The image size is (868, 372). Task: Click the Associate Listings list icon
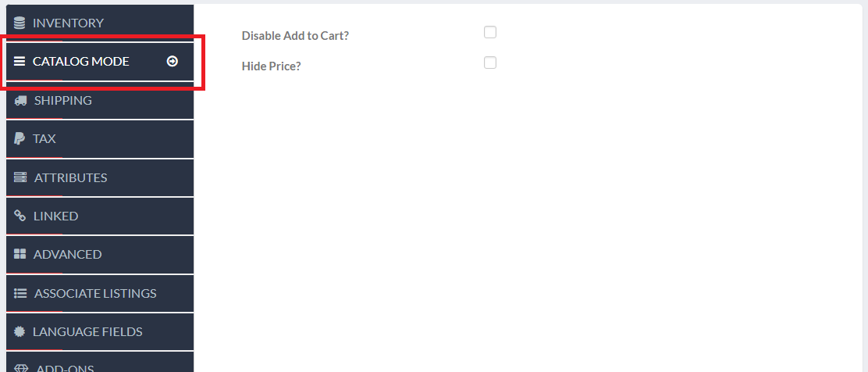click(x=20, y=293)
